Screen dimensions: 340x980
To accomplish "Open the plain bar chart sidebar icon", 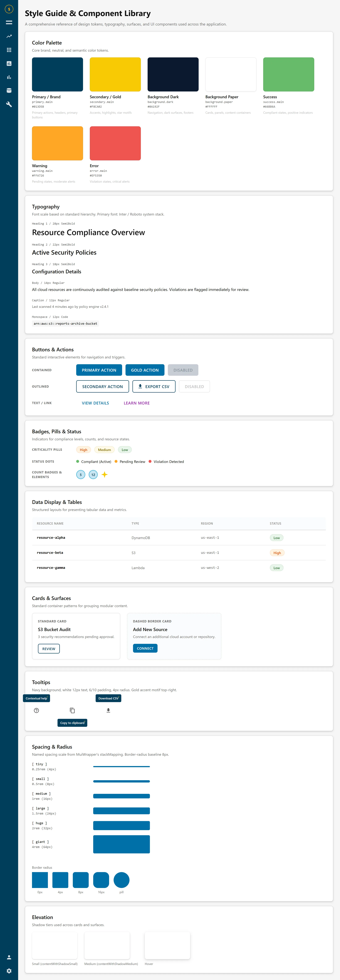I will (x=9, y=77).
